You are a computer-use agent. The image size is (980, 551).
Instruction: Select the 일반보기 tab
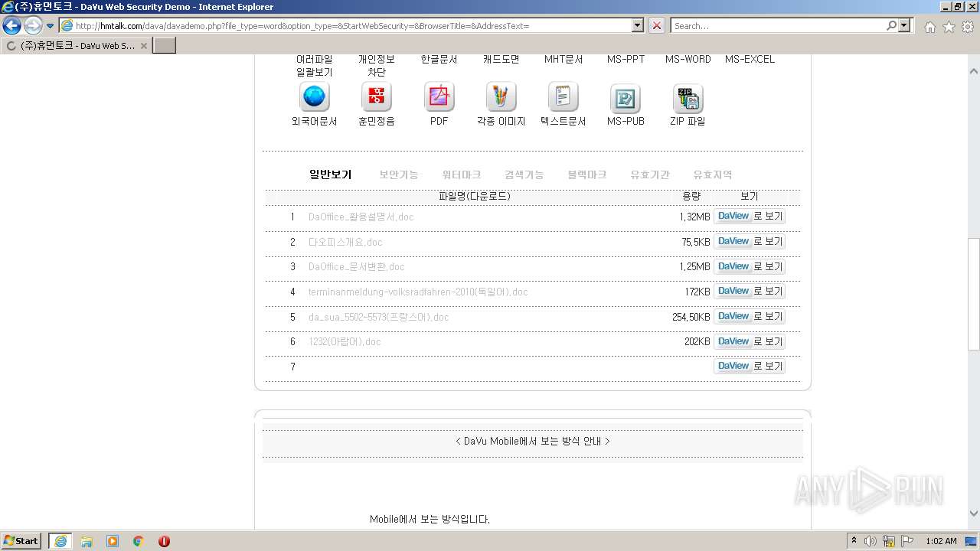coord(330,174)
